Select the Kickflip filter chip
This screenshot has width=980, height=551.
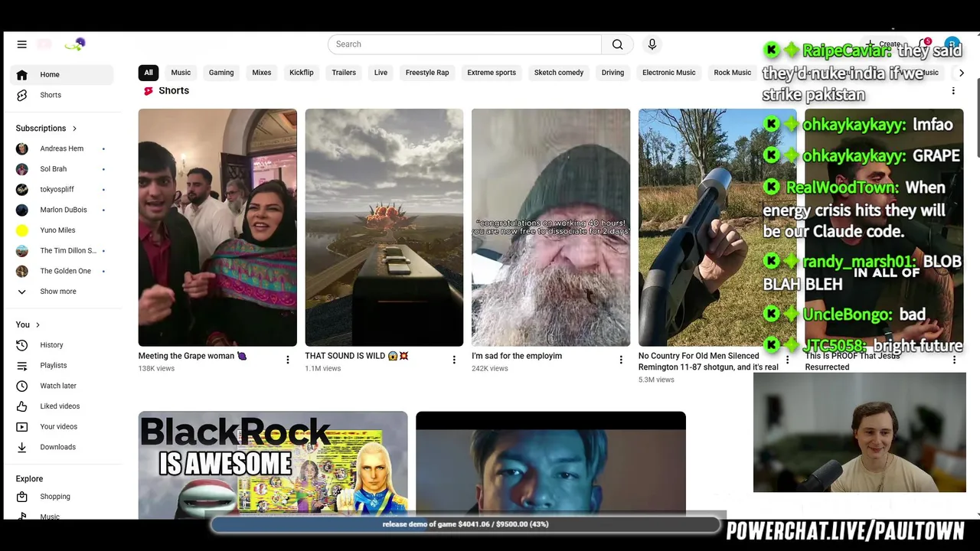[x=302, y=73]
